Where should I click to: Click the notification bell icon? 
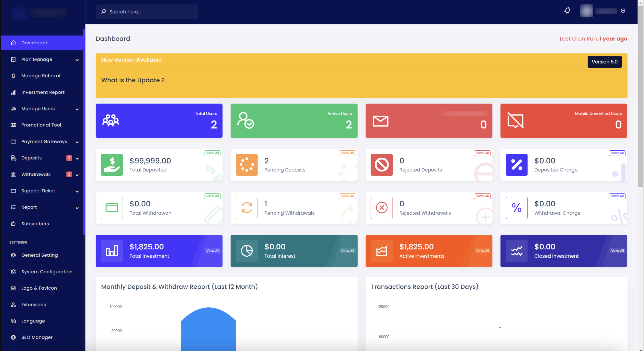click(x=567, y=11)
